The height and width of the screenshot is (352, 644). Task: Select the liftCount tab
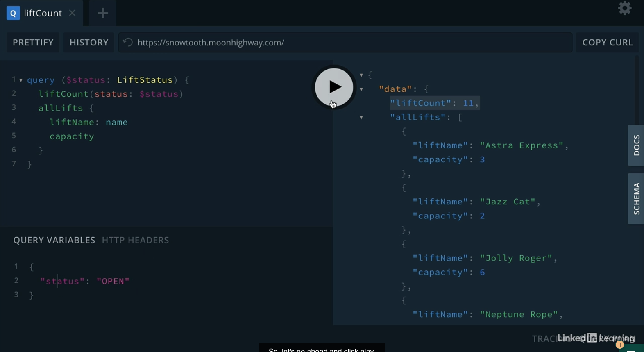point(41,13)
